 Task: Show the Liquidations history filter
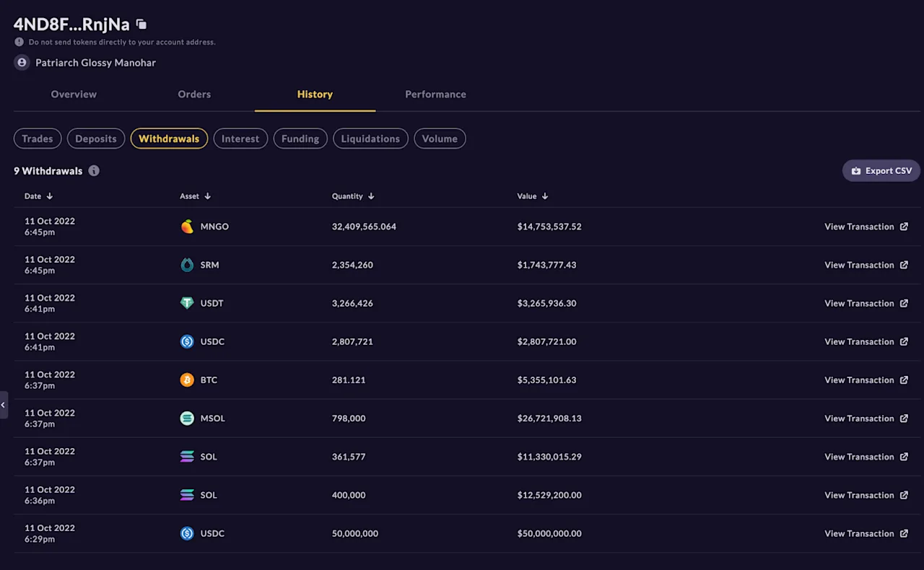(370, 139)
